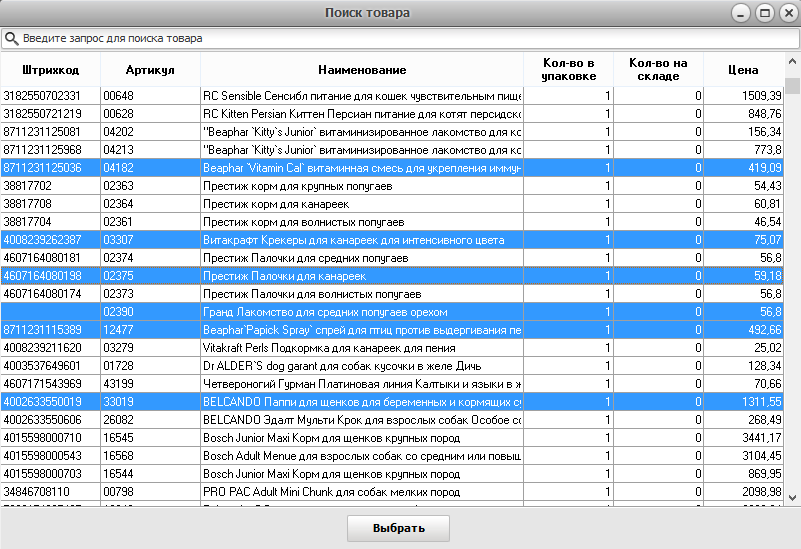
Task: Click article number 04213
Action: coord(119,150)
